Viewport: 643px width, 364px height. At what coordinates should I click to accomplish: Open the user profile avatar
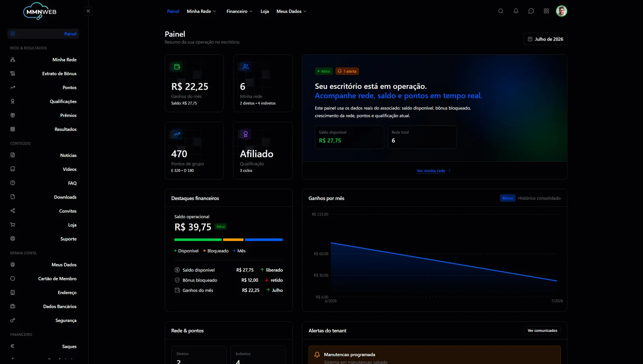(561, 11)
